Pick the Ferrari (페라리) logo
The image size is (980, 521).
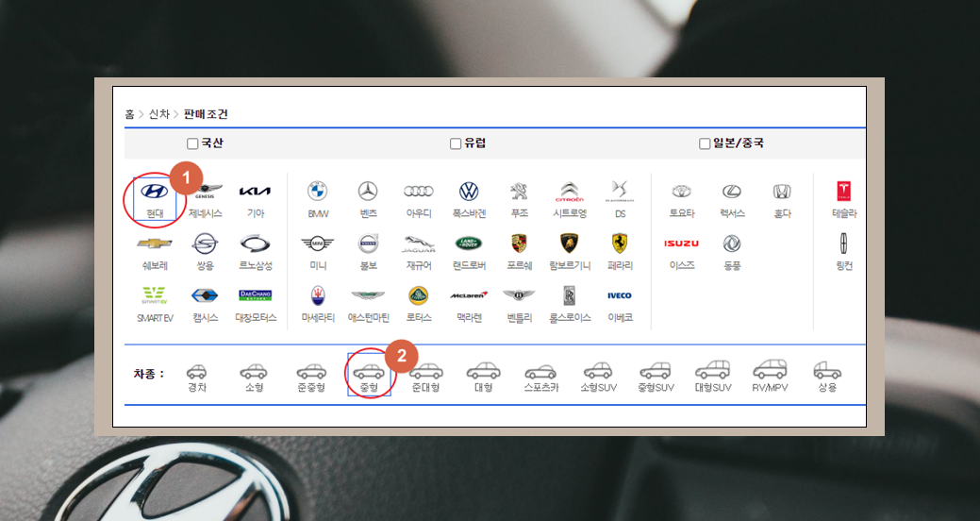620,244
